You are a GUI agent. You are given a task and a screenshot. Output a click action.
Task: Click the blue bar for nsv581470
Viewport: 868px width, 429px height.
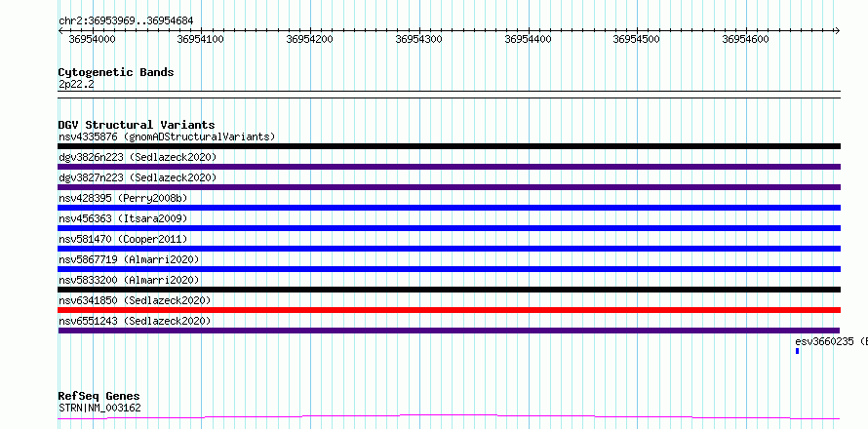click(449, 249)
